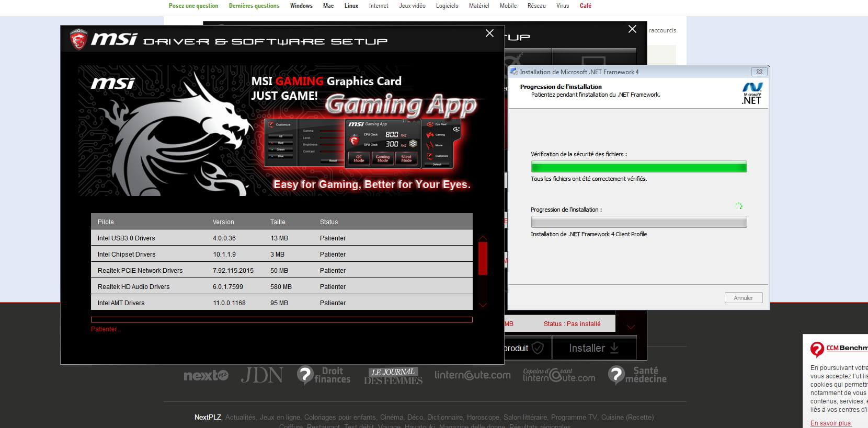
Task: Click the file security verification progress bar
Action: coord(639,166)
